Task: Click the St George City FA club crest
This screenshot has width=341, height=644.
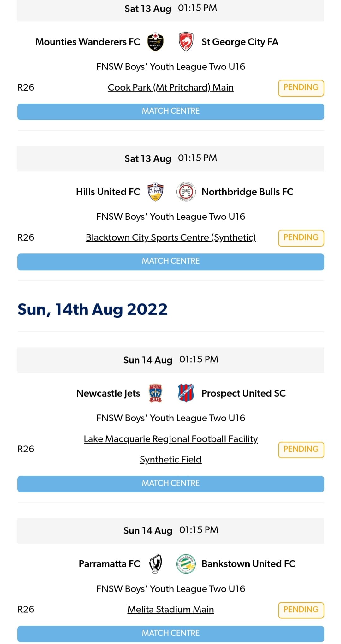Action: point(186,42)
